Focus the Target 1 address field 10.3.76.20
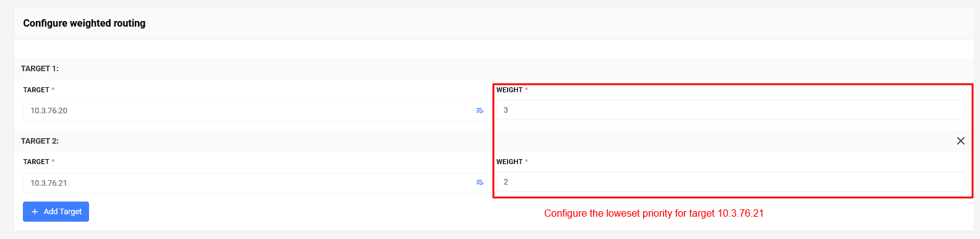Viewport: 980px width, 239px height. (254, 111)
